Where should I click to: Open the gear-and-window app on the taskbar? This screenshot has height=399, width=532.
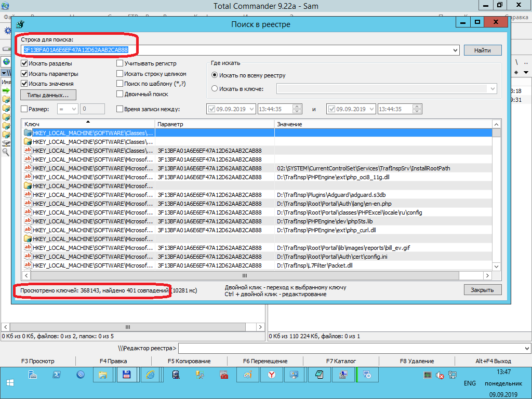click(x=367, y=375)
